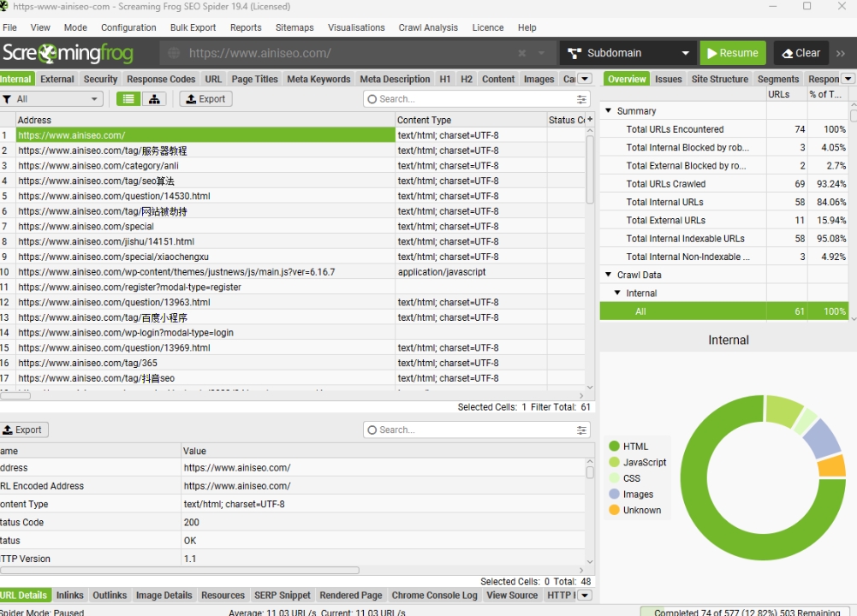Viewport: 857px width, 616px height.
Task: Click the HTML legend color swatch
Action: tap(614, 446)
